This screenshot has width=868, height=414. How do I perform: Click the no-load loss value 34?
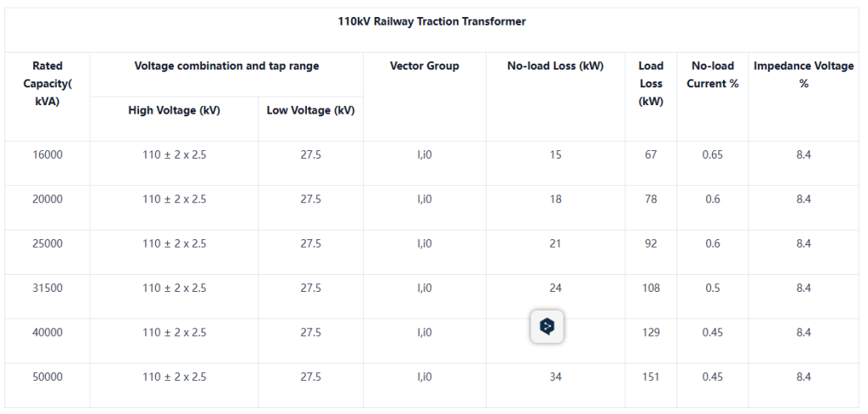click(x=555, y=377)
